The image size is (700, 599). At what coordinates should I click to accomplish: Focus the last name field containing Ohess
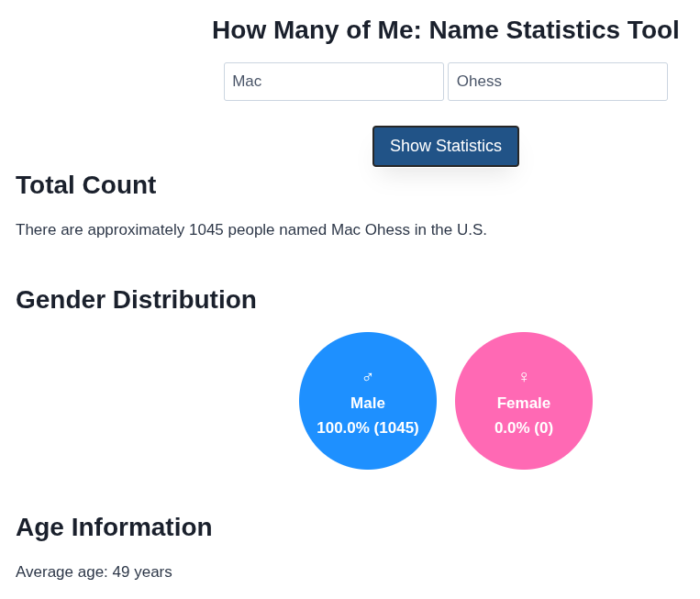coord(558,82)
